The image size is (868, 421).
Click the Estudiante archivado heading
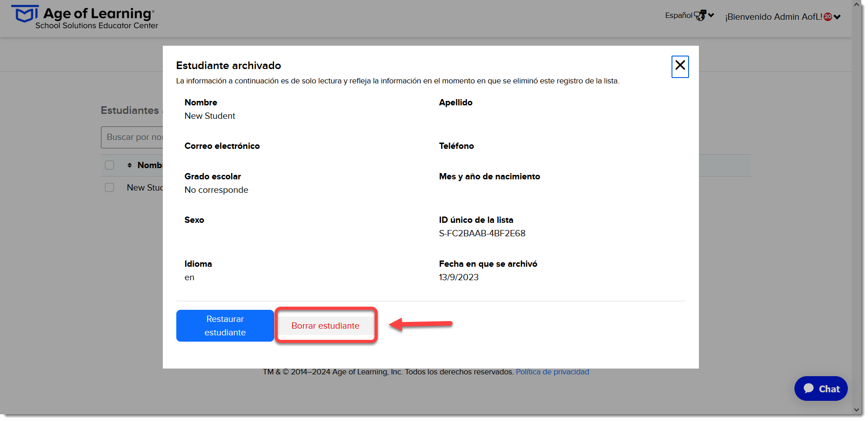pyautogui.click(x=228, y=65)
